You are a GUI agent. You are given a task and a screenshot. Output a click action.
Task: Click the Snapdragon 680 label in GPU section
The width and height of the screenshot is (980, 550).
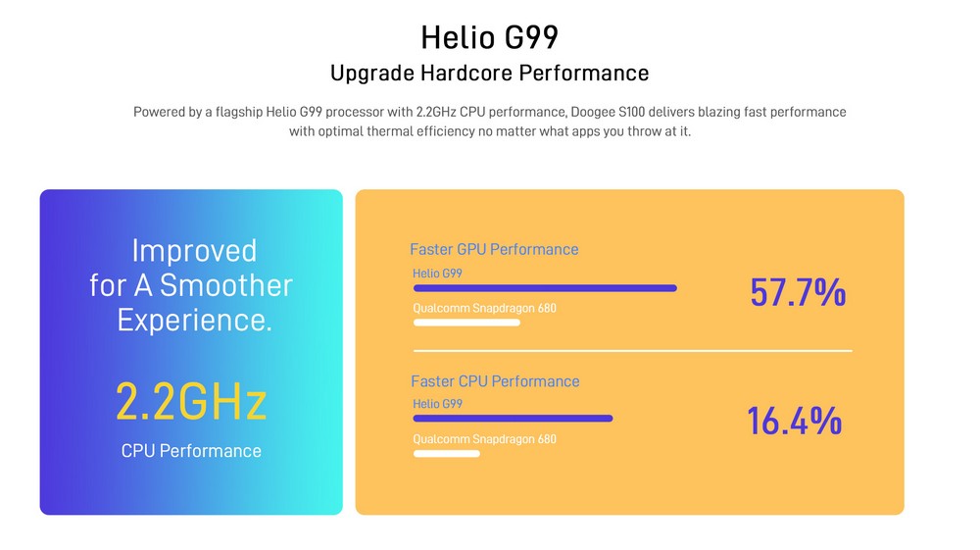[484, 308]
